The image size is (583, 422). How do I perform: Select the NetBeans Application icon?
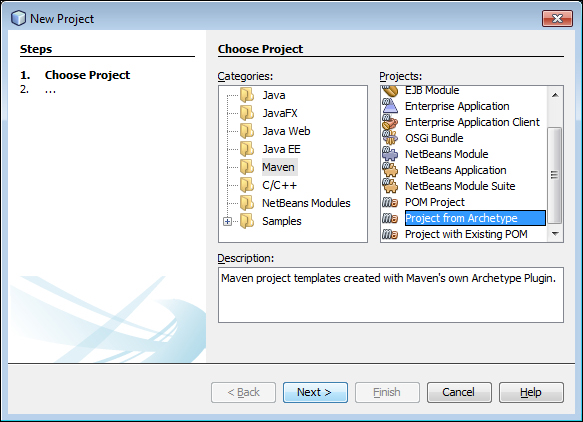pos(390,170)
